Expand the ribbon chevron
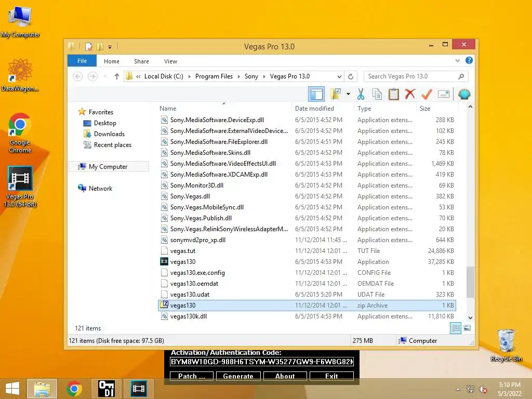532x399 pixels. pyautogui.click(x=457, y=61)
